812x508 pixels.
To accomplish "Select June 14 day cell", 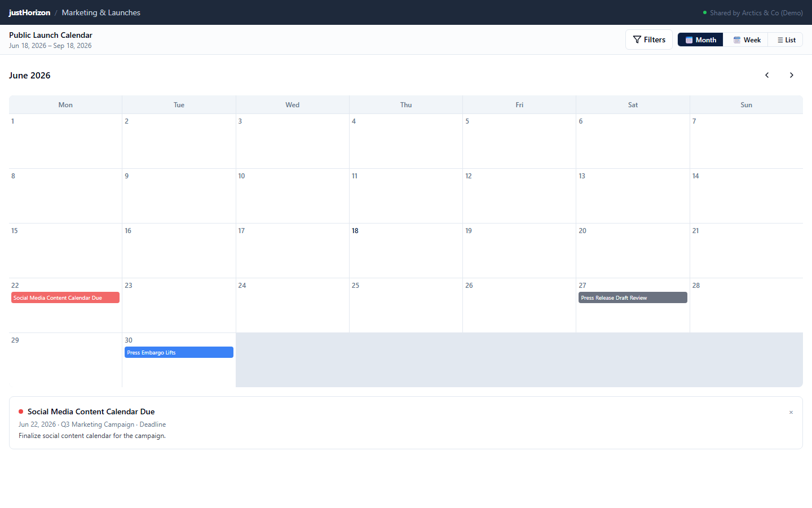I will coord(747,196).
